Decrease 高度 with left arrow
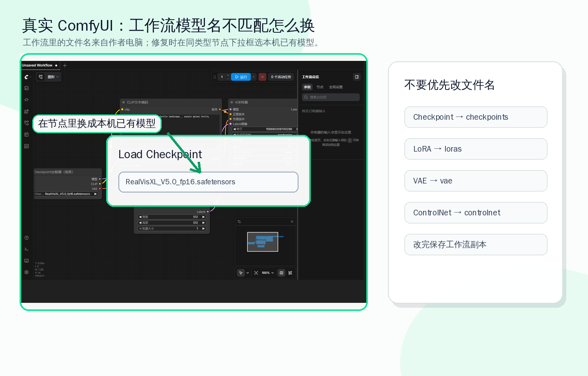The image size is (588, 376). [140, 223]
